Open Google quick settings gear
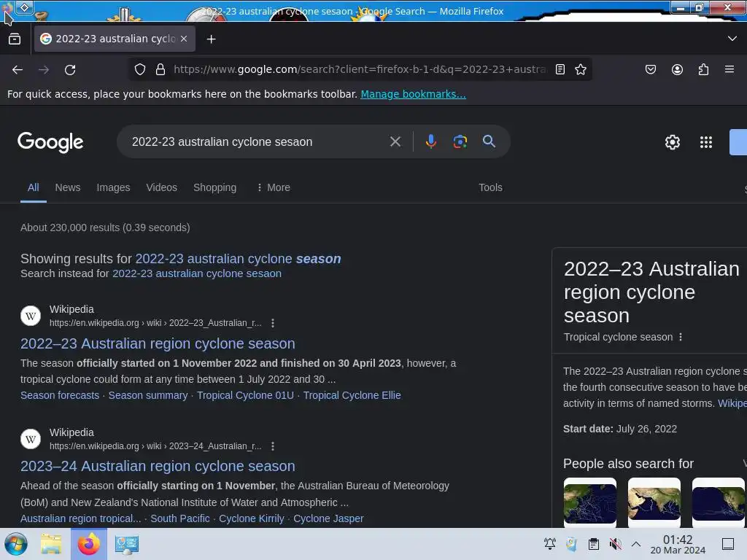This screenshot has height=560, width=747. click(x=672, y=142)
